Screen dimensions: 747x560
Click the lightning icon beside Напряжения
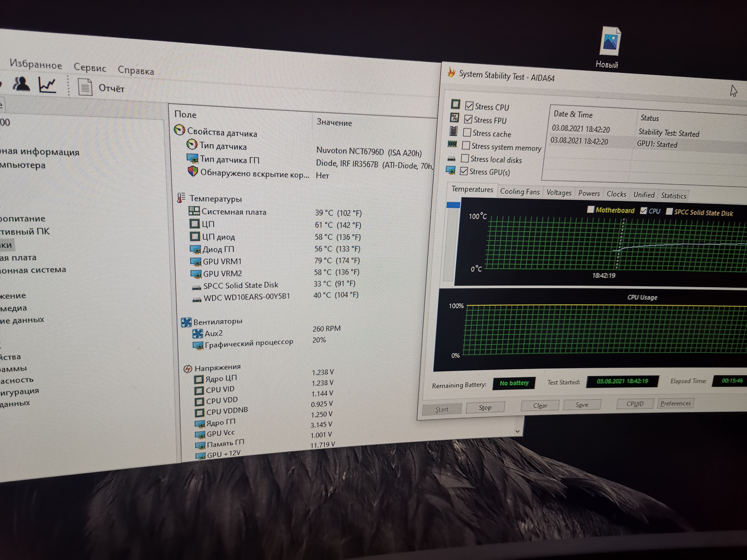point(188,369)
